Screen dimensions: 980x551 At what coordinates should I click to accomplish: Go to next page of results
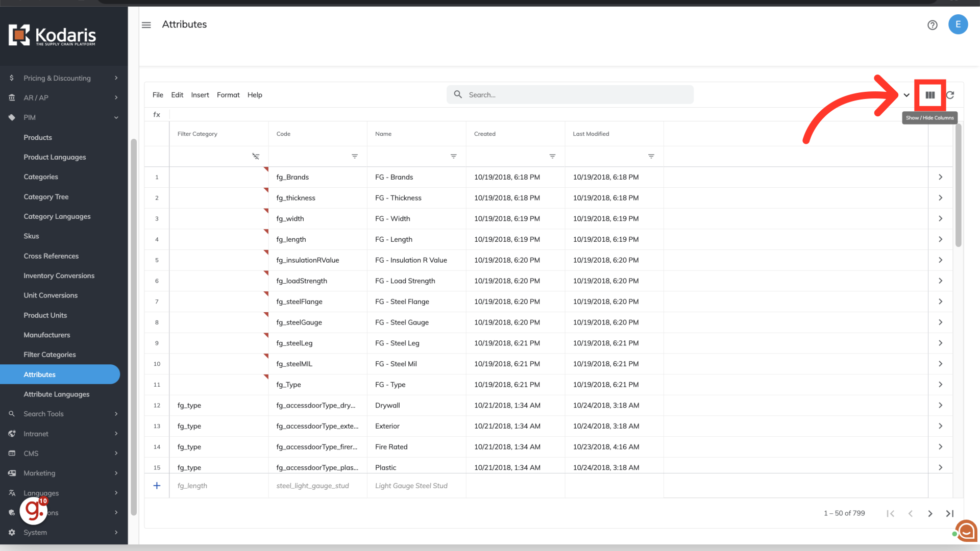[x=929, y=513]
